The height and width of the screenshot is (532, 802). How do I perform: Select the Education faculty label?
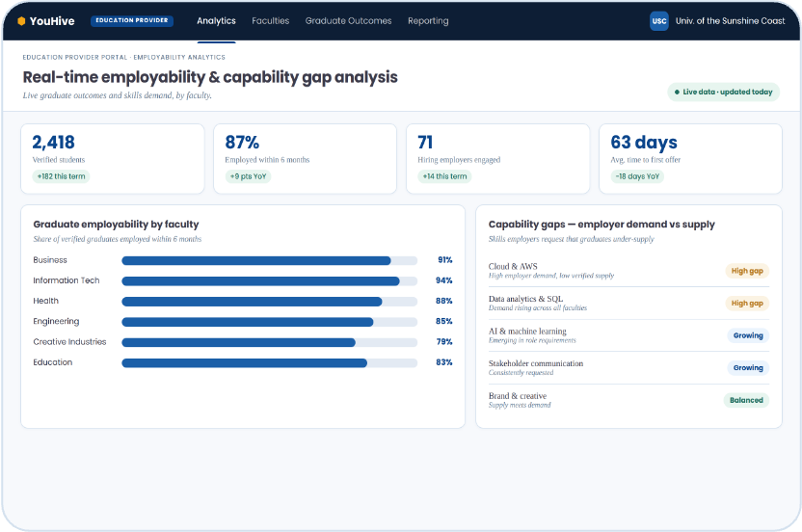[x=53, y=362]
